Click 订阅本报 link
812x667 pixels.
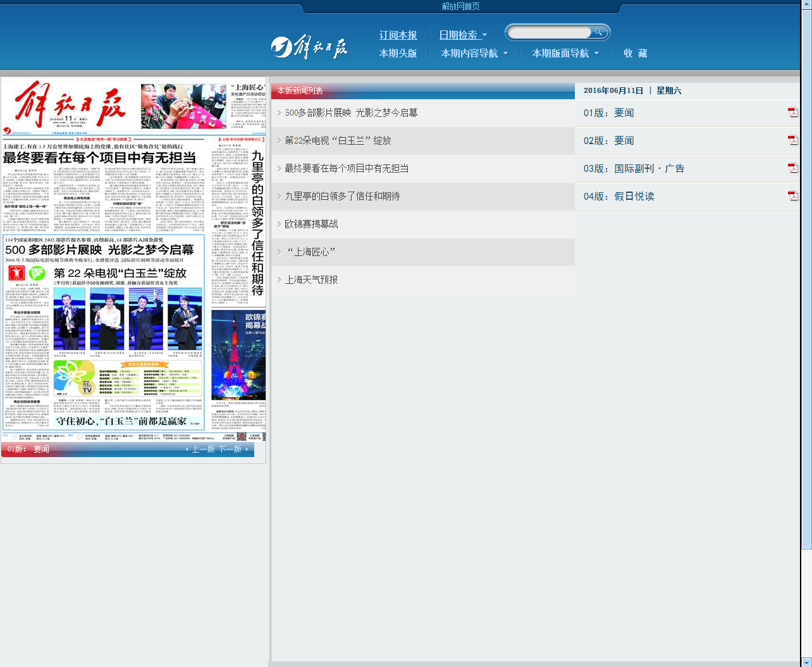point(398,35)
